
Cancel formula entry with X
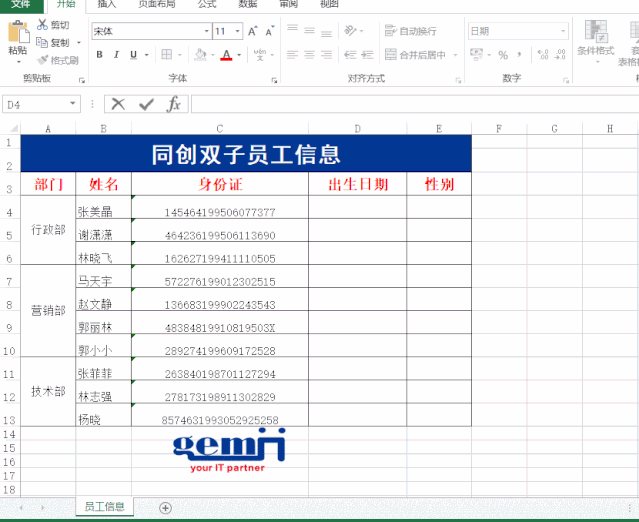(118, 104)
